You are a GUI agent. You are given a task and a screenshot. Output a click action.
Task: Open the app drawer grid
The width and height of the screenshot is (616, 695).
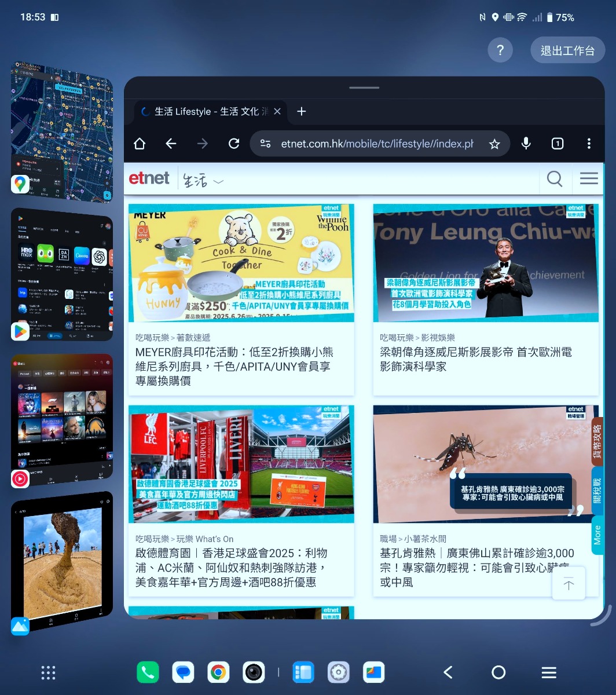coord(49,672)
